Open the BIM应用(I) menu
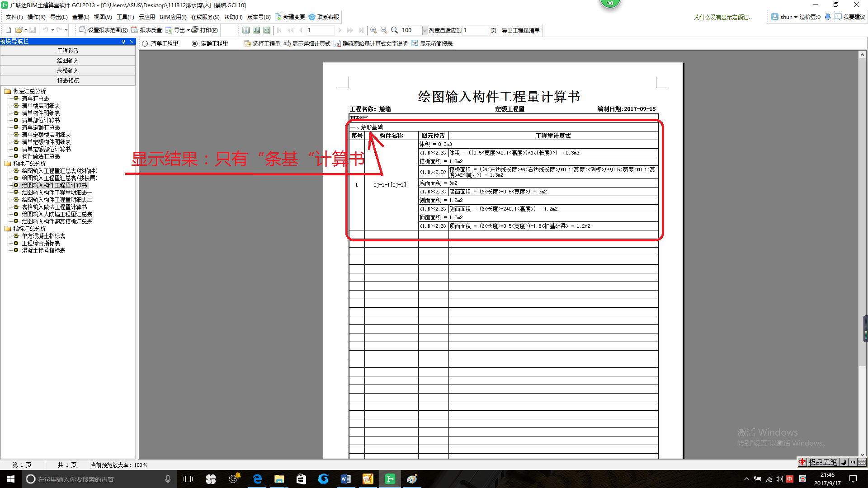 tap(173, 17)
